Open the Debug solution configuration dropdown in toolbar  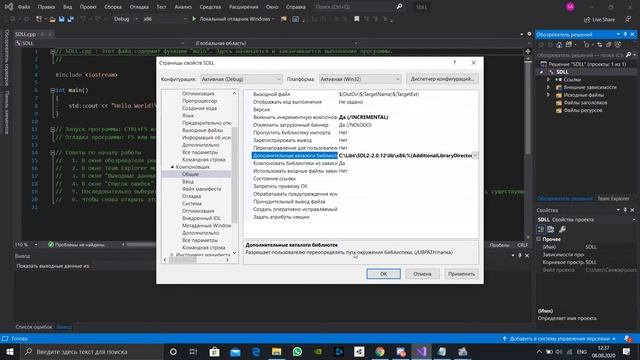point(126,19)
